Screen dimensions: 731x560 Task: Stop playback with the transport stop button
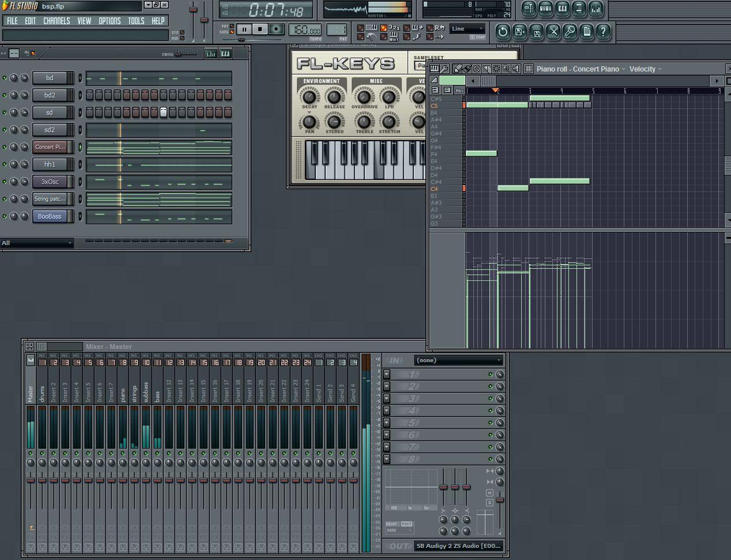[x=260, y=29]
